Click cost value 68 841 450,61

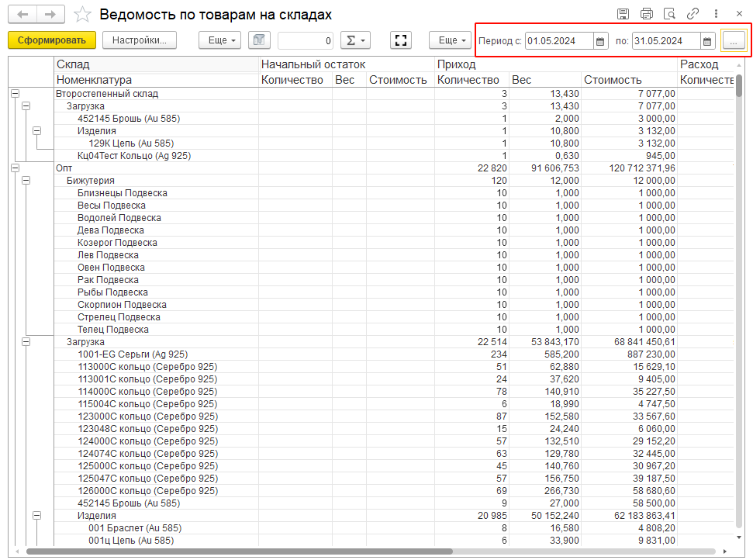point(644,342)
